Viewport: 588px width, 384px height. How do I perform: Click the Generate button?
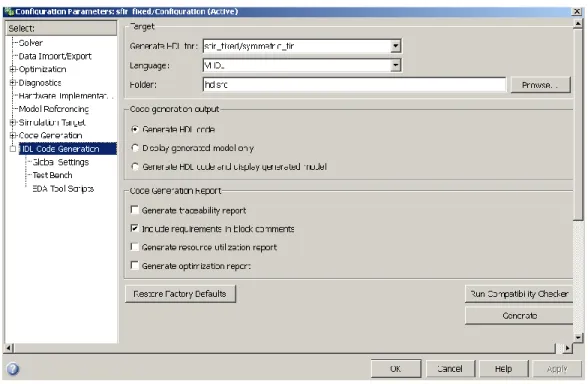(x=519, y=316)
